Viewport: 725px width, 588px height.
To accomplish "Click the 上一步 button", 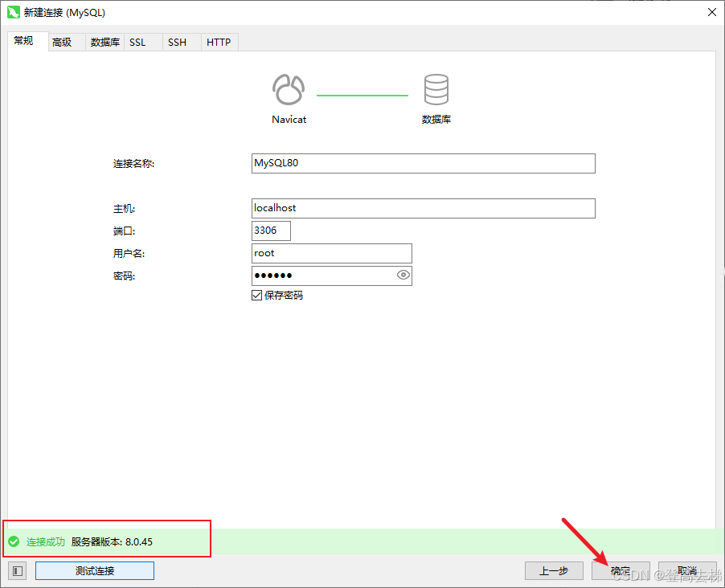I will click(x=554, y=571).
